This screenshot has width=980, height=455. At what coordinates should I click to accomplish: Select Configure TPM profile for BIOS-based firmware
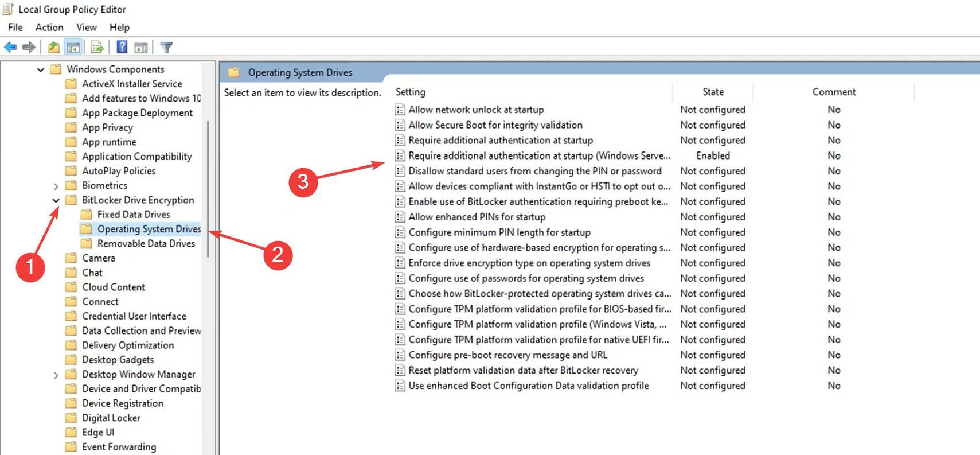tap(540, 309)
